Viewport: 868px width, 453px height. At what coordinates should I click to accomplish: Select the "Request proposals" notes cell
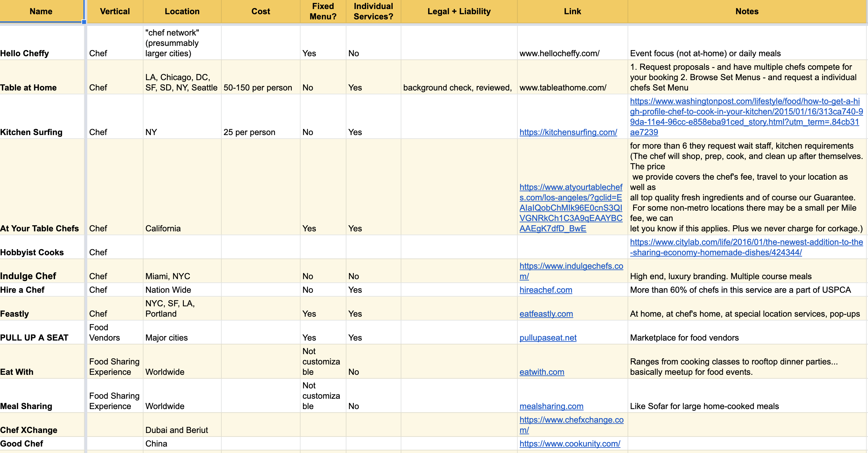(747, 77)
